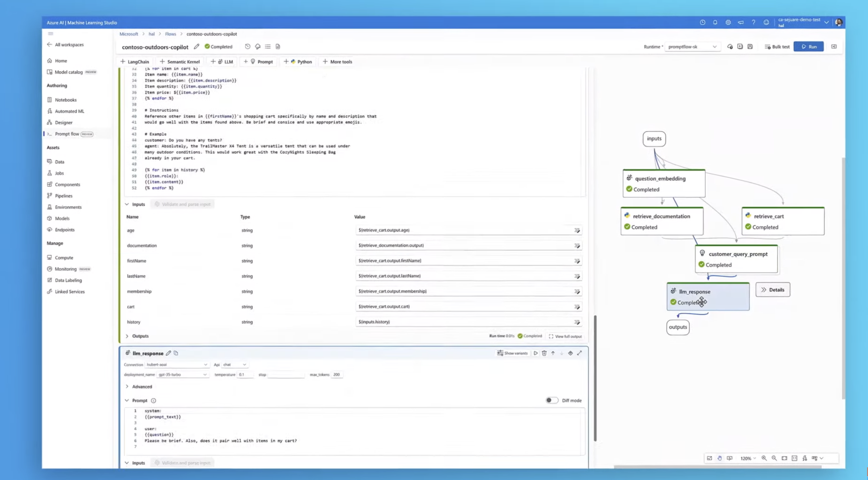Image resolution: width=868 pixels, height=480 pixels.
Task: Click the max_tokens 200 field
Action: pos(337,374)
